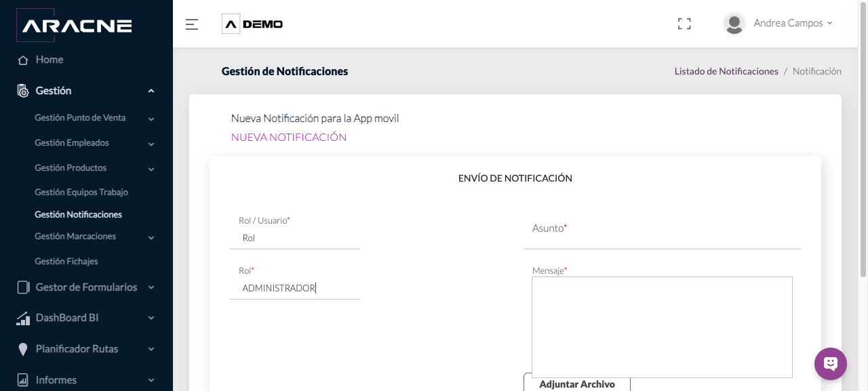
Task: Open the purple chat support bubble
Action: 831,364
